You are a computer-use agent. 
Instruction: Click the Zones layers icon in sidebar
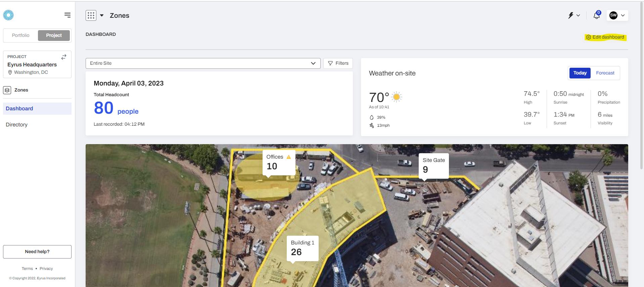click(x=7, y=90)
